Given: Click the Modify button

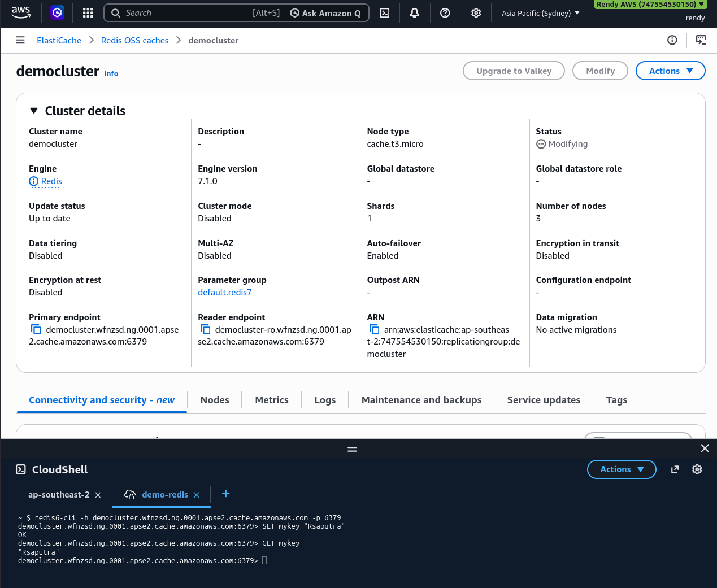Looking at the screenshot, I should pyautogui.click(x=600, y=71).
